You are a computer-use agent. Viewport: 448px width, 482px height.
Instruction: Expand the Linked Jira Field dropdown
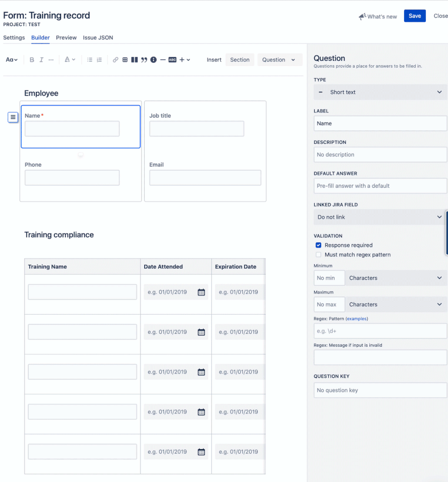[x=380, y=217]
